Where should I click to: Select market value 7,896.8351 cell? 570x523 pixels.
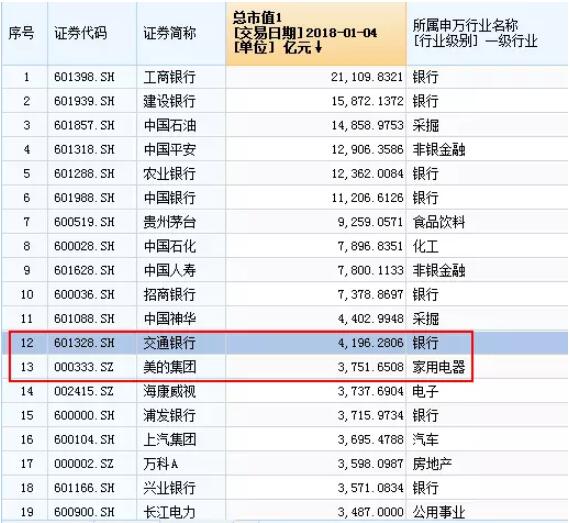click(x=316, y=246)
